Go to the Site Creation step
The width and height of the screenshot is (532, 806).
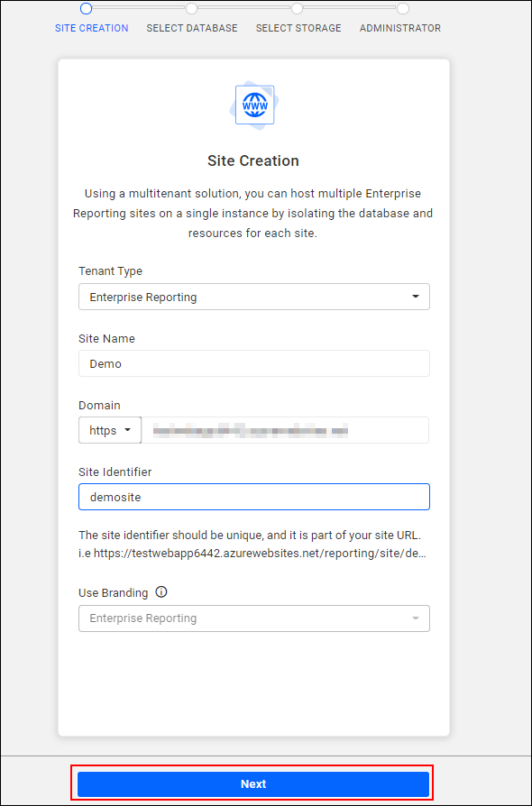[x=91, y=28]
